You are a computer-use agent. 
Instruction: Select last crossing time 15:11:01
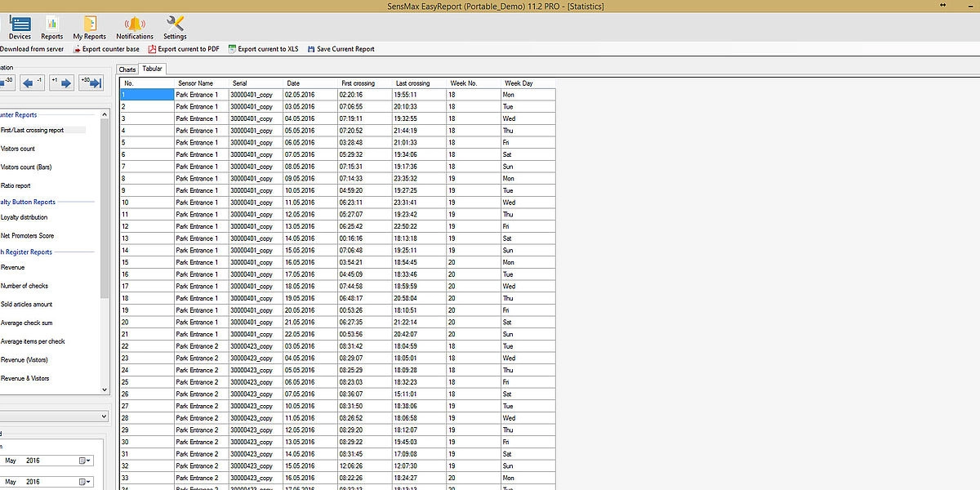point(420,394)
